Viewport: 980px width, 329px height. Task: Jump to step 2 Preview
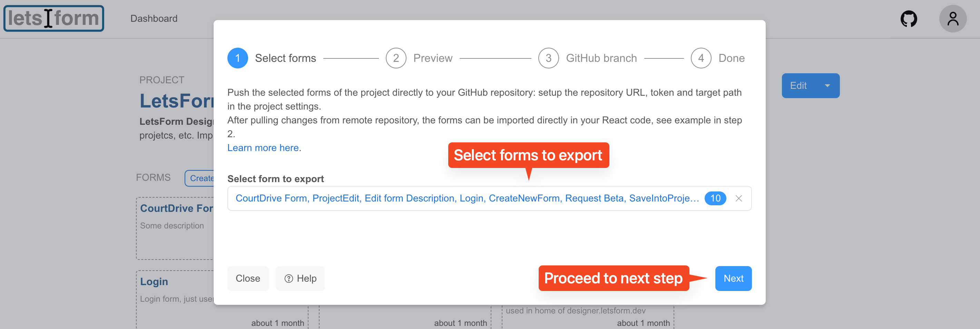point(419,58)
